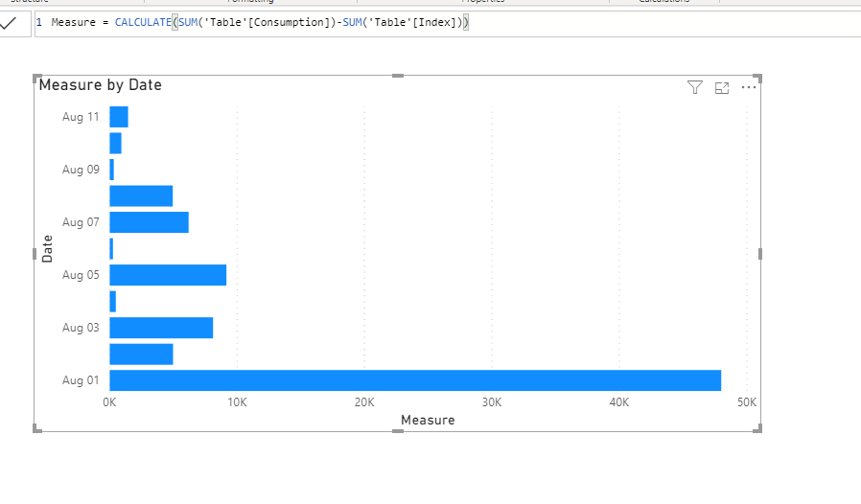Viewport: 861px width, 504px height.
Task: Click the 50K axis value
Action: coord(747,402)
